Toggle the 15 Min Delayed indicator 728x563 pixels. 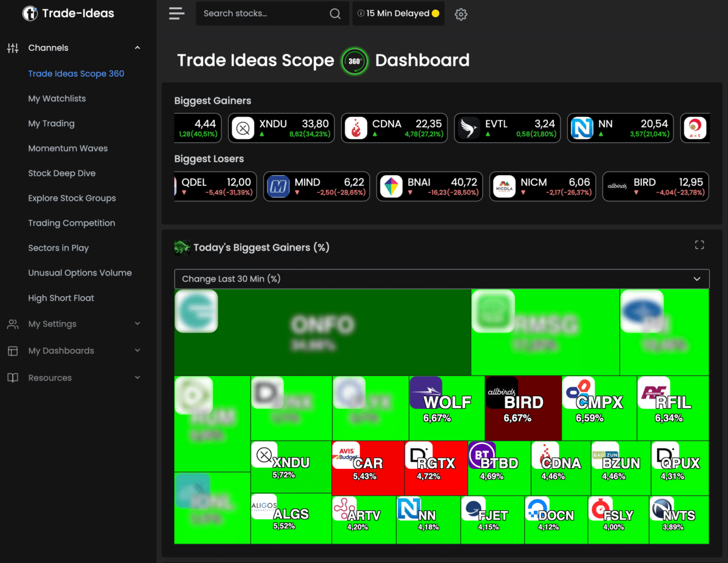[x=398, y=13]
